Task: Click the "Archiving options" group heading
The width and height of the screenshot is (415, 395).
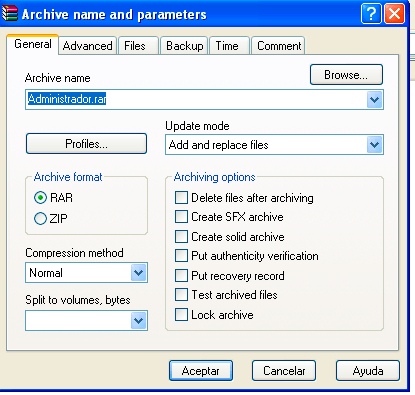Action: coord(215,177)
